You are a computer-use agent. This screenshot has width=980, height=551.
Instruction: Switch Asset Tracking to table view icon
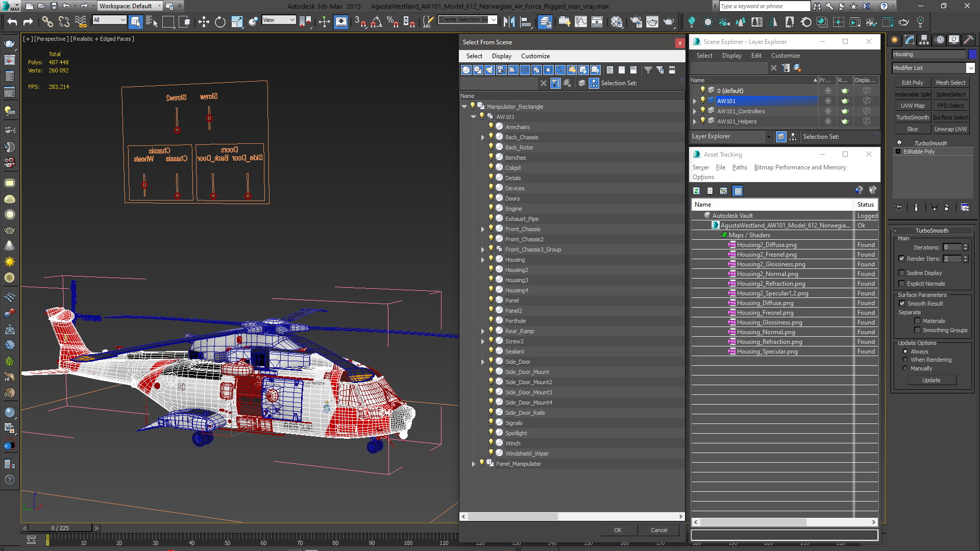pyautogui.click(x=738, y=191)
